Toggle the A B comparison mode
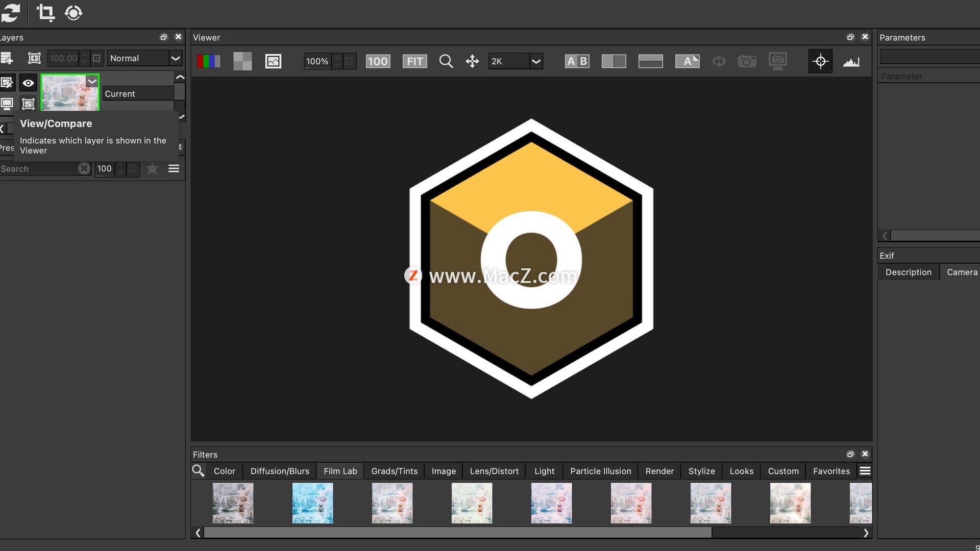980x551 pixels. (577, 61)
